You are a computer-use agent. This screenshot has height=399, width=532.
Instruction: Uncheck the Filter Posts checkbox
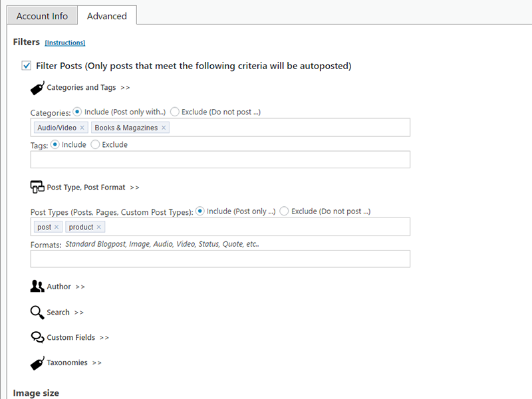click(x=27, y=66)
